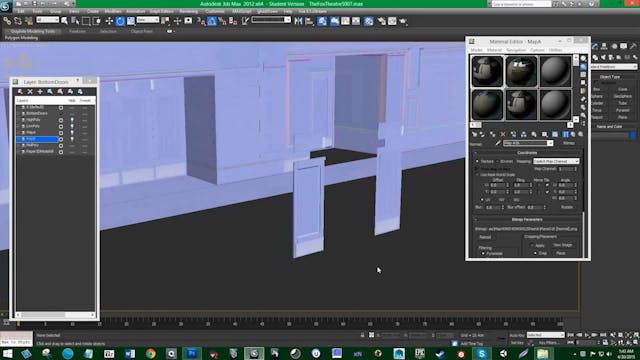Click Get Material in Material Editor

pyautogui.click(x=474, y=134)
